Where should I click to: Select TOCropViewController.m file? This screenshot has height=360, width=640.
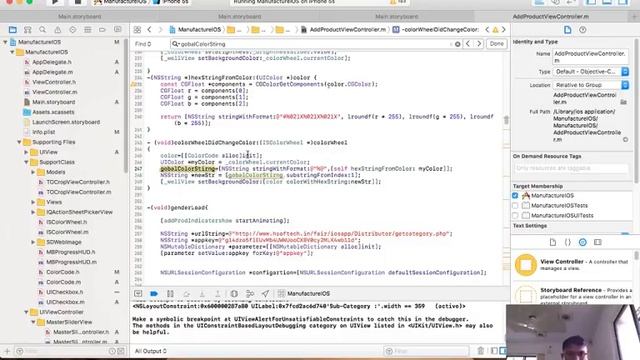(78, 192)
